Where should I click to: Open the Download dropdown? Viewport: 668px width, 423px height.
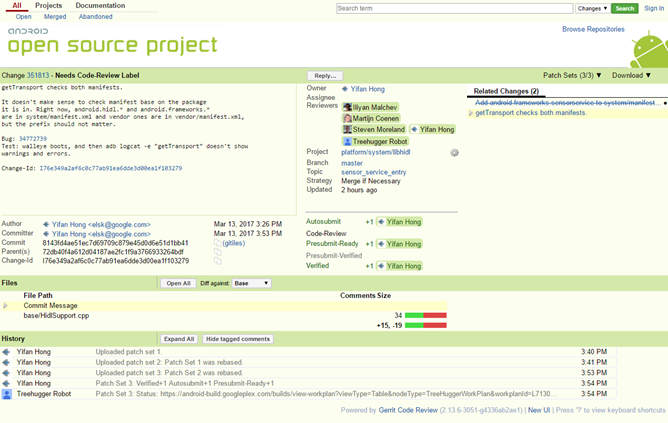pos(631,75)
